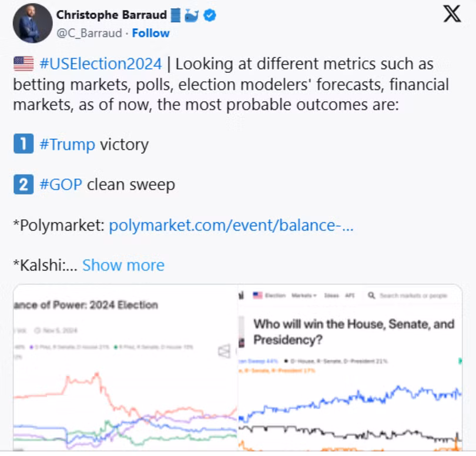Open the #GOP hashtag link
Viewport: 476px width, 456px height.
(x=61, y=185)
